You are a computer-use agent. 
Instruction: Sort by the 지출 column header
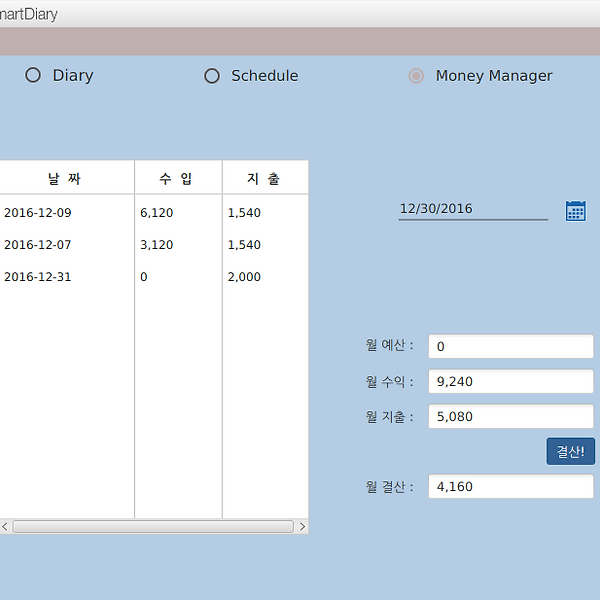[x=264, y=179]
